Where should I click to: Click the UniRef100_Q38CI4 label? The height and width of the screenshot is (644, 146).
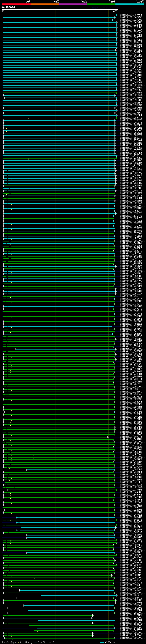pos(131,379)
